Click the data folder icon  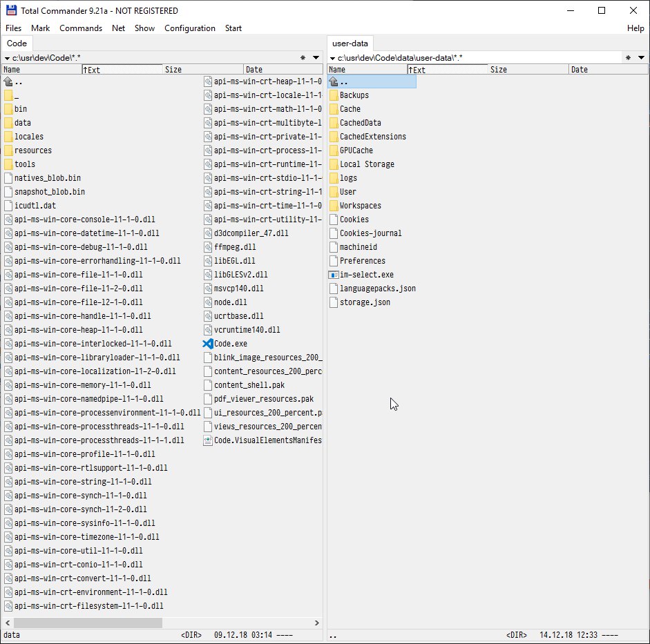(8, 123)
